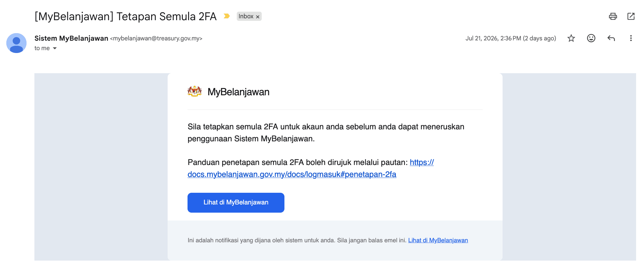Toggle the yellow importance marker

pos(227,16)
